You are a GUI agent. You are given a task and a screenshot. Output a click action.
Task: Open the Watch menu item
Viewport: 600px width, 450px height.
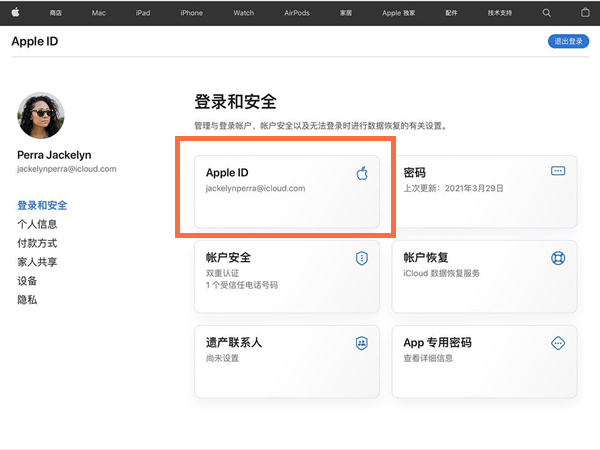coord(244,13)
